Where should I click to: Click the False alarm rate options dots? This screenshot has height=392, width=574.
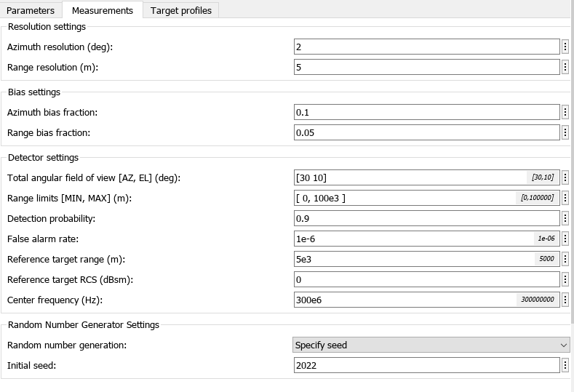tap(565, 239)
